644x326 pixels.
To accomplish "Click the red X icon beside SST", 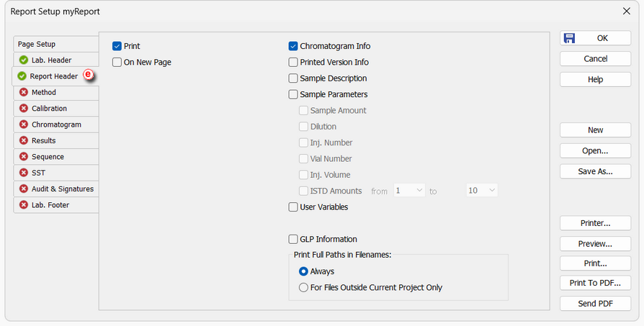I will coord(24,173).
